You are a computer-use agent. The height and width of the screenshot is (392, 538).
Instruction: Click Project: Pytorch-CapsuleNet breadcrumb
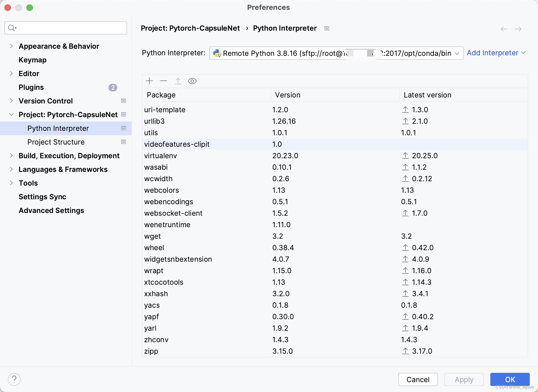pyautogui.click(x=190, y=28)
